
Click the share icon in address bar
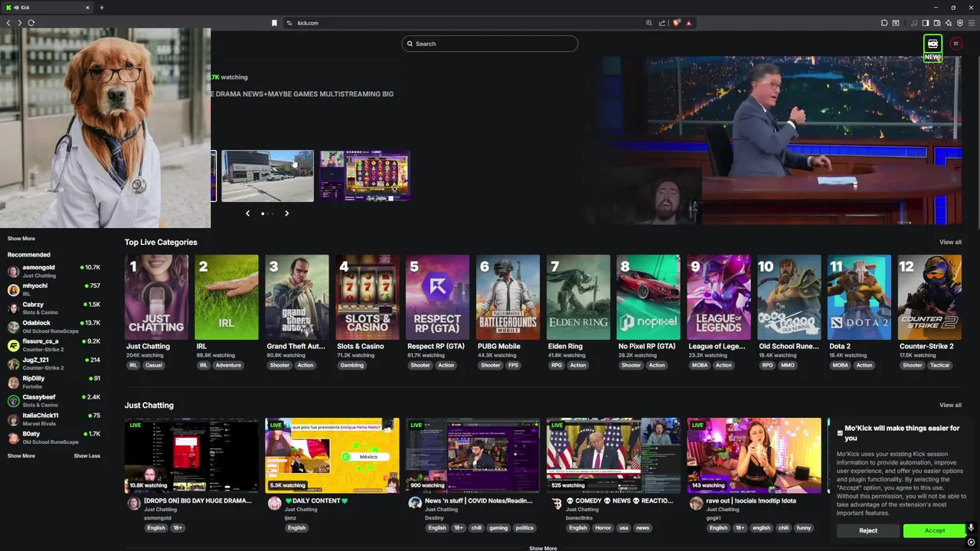pyautogui.click(x=662, y=23)
